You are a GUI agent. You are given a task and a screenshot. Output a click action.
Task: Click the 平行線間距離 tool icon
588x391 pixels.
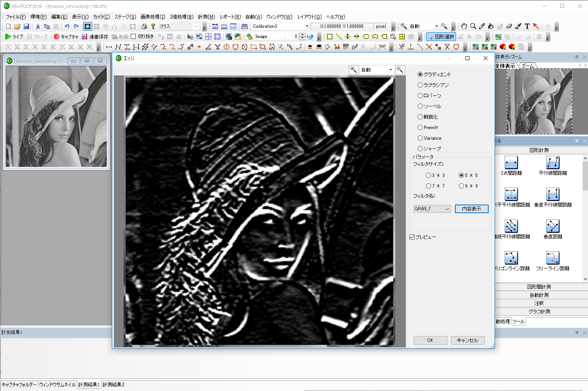pos(553,163)
